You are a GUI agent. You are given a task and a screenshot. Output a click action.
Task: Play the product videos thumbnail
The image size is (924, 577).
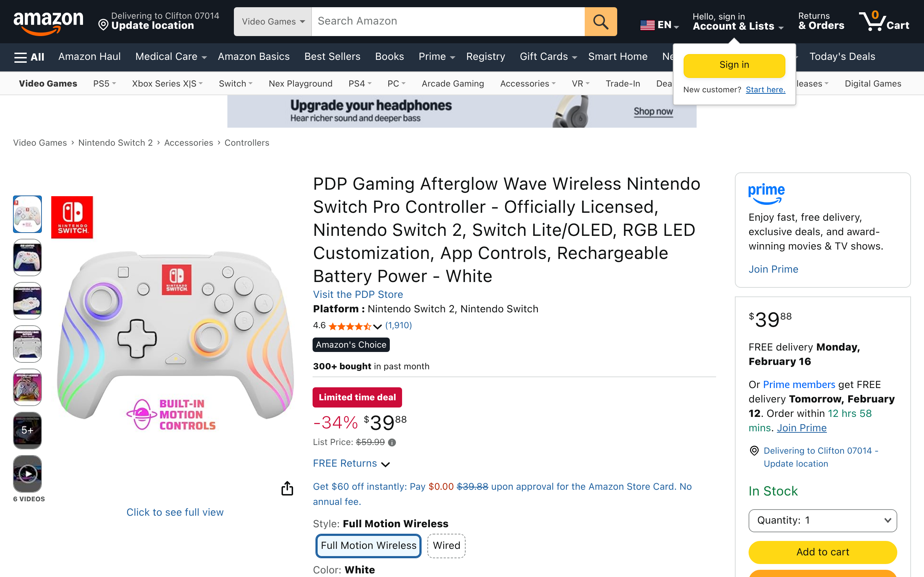(27, 474)
